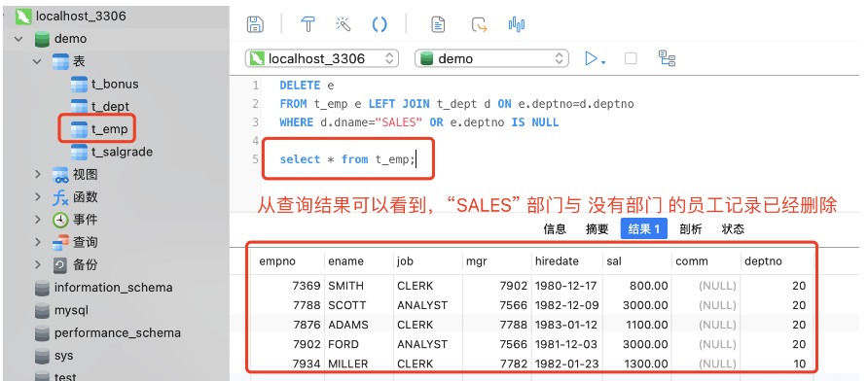Sort by the sal column header
The width and height of the screenshot is (868, 381).
[637, 261]
